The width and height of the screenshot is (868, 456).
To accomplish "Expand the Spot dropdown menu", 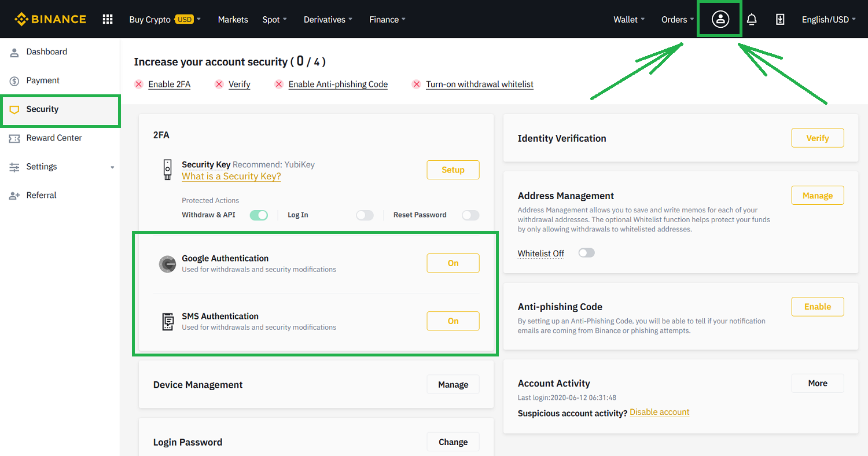I will click(x=274, y=20).
